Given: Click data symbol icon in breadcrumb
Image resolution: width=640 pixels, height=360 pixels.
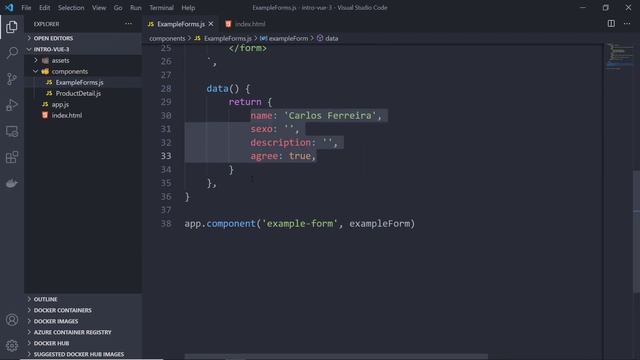Looking at the screenshot, I should pyautogui.click(x=320, y=38).
